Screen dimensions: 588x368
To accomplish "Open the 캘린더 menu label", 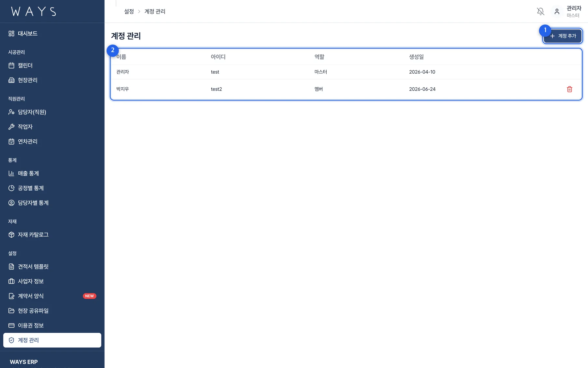I will point(25,65).
